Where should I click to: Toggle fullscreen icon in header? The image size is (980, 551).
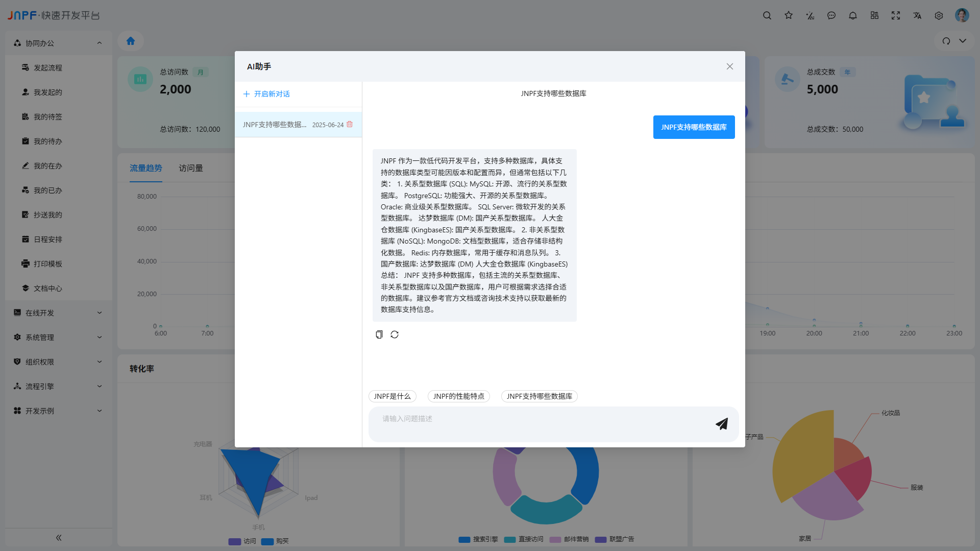(x=896, y=15)
